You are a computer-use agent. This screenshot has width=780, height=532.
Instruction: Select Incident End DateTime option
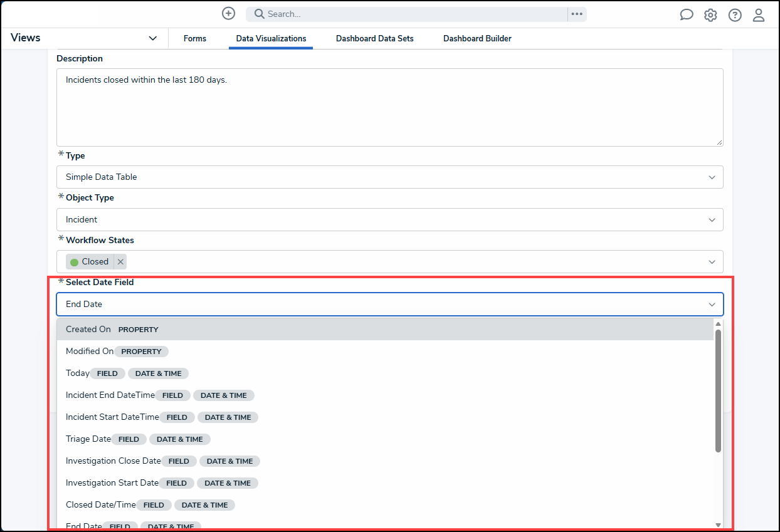click(x=385, y=395)
